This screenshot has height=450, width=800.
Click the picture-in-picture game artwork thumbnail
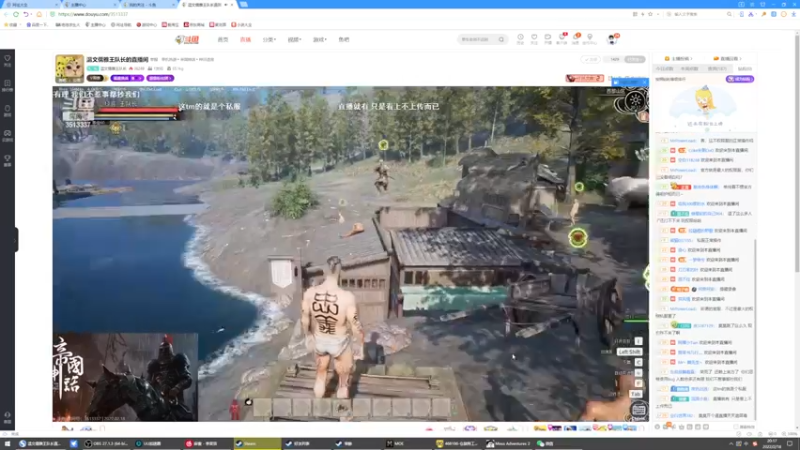(125, 377)
